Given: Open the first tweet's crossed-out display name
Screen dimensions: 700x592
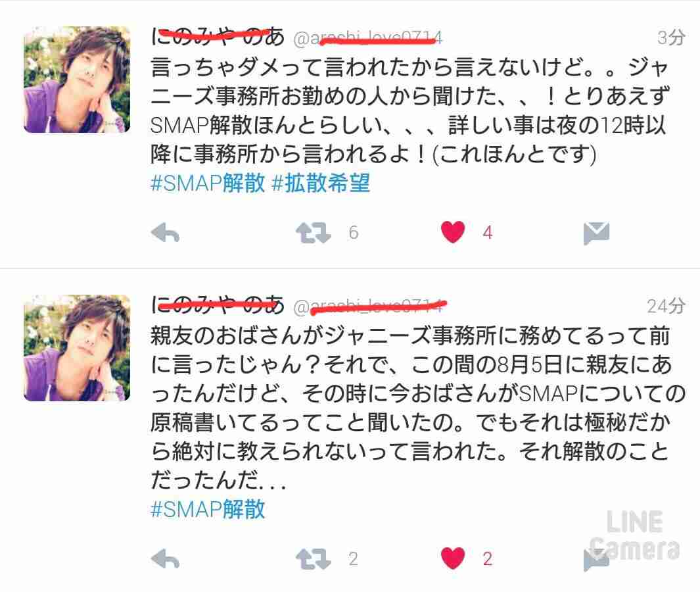Looking at the screenshot, I should tap(218, 37).
